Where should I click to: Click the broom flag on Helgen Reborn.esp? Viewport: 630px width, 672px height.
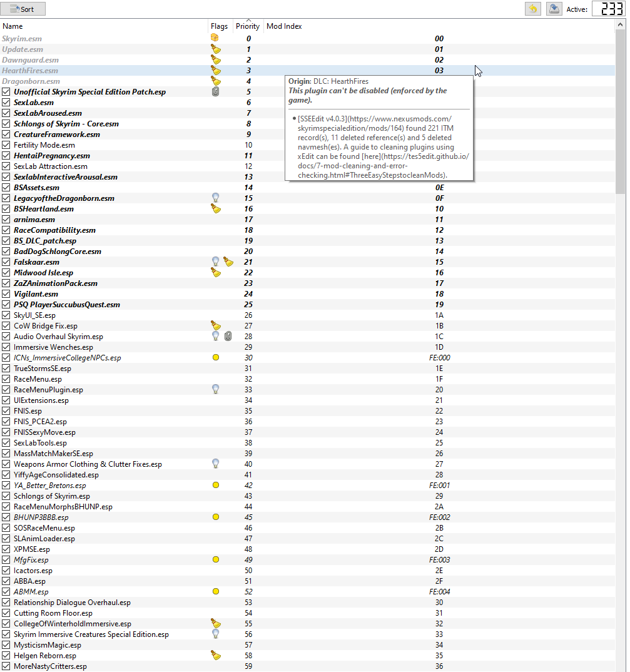point(216,655)
